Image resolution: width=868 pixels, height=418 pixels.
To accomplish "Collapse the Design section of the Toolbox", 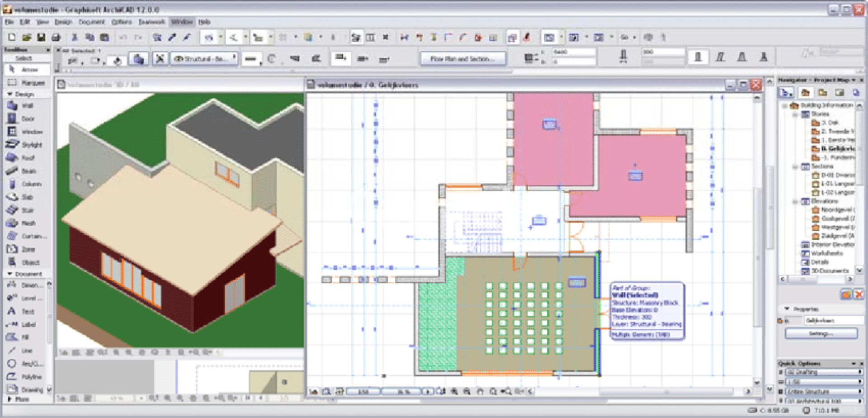I will [x=10, y=94].
